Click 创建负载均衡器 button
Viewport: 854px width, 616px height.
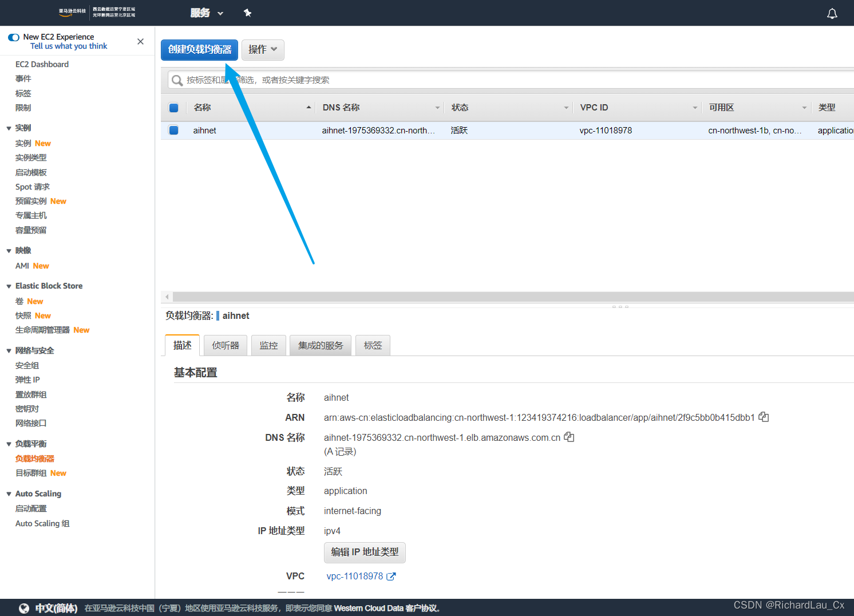[199, 50]
